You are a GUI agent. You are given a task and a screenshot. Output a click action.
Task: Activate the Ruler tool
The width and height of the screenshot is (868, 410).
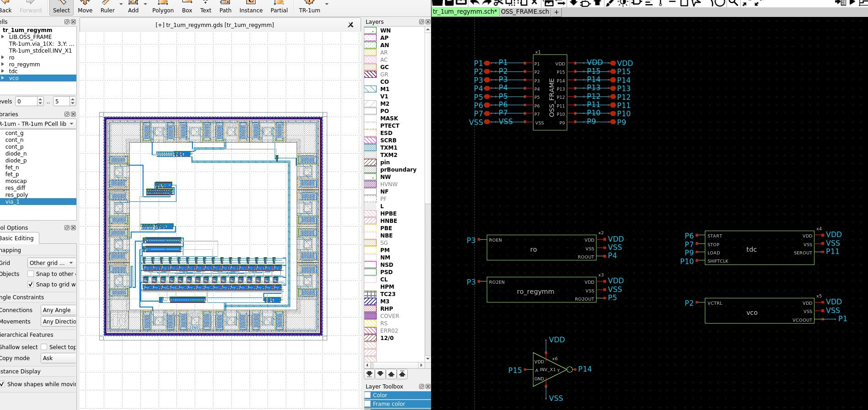[108, 7]
